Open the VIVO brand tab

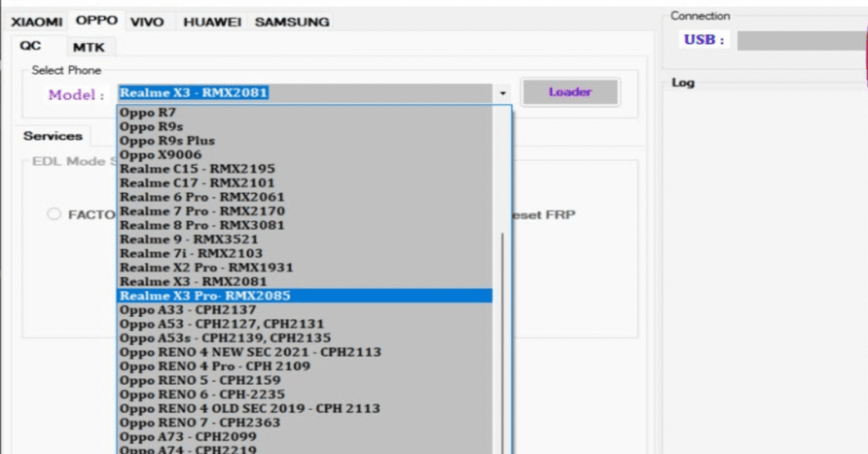[x=147, y=22]
